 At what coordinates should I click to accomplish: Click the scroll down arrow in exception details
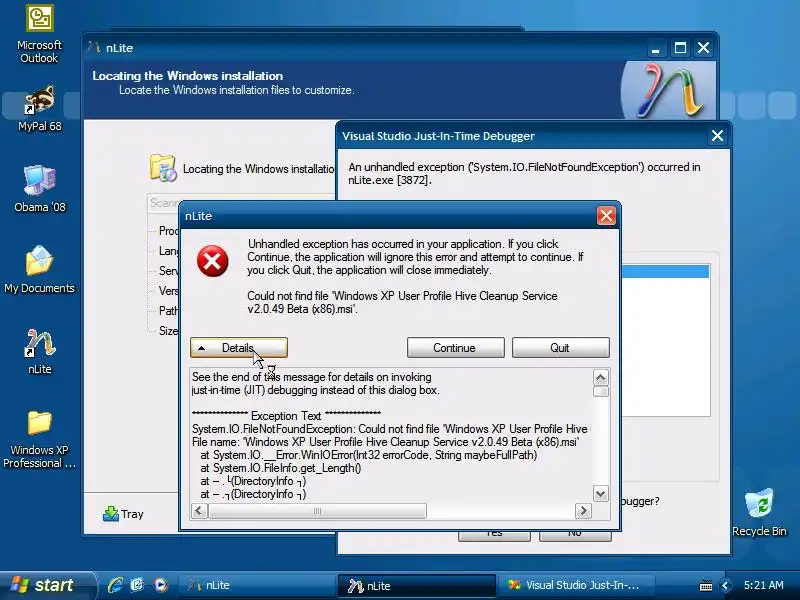[601, 493]
